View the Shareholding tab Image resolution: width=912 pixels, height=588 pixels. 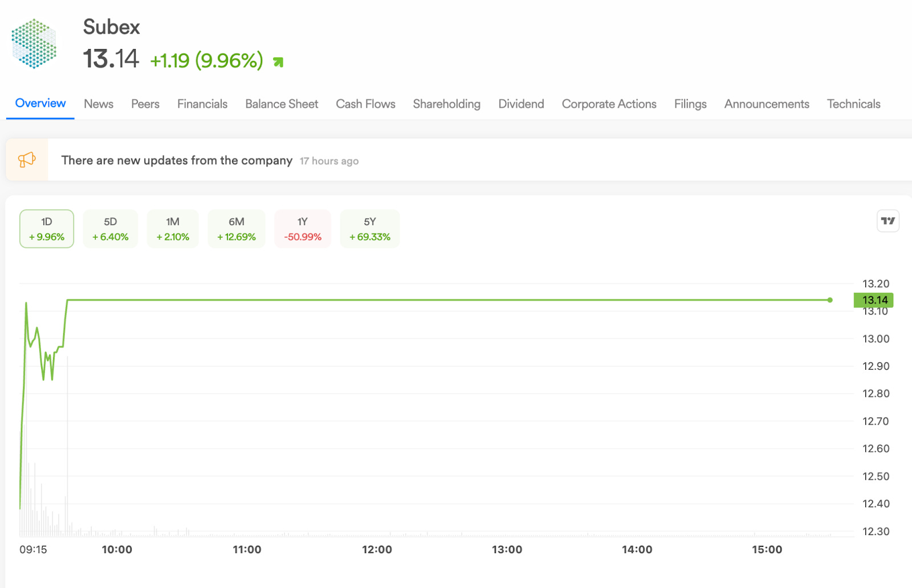click(x=447, y=104)
